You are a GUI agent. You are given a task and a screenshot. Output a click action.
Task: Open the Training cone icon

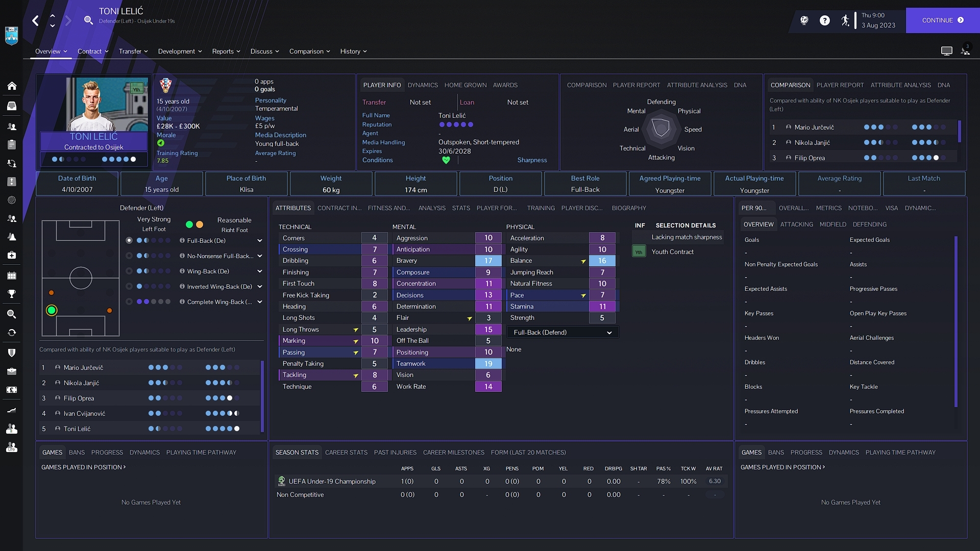tap(11, 237)
